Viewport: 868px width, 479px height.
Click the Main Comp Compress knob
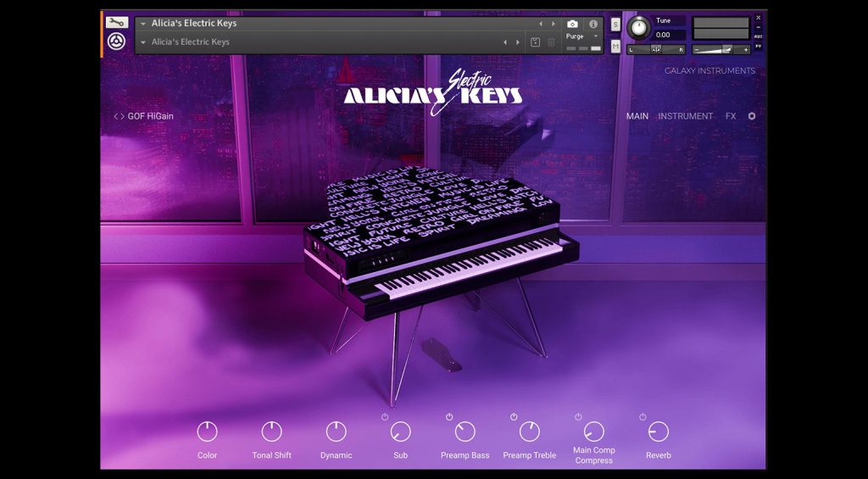(x=594, y=432)
